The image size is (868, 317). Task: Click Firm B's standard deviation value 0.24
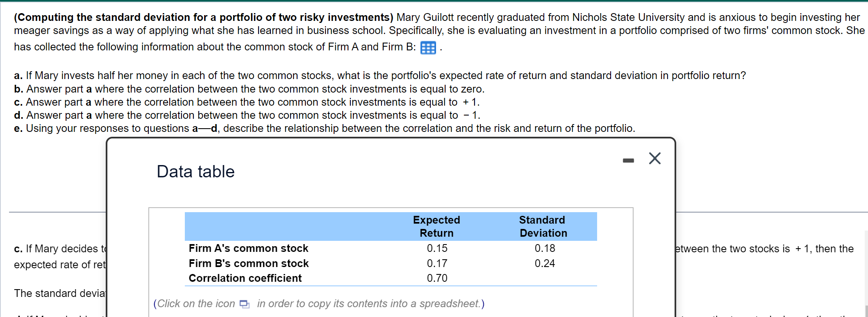pyautogui.click(x=545, y=263)
